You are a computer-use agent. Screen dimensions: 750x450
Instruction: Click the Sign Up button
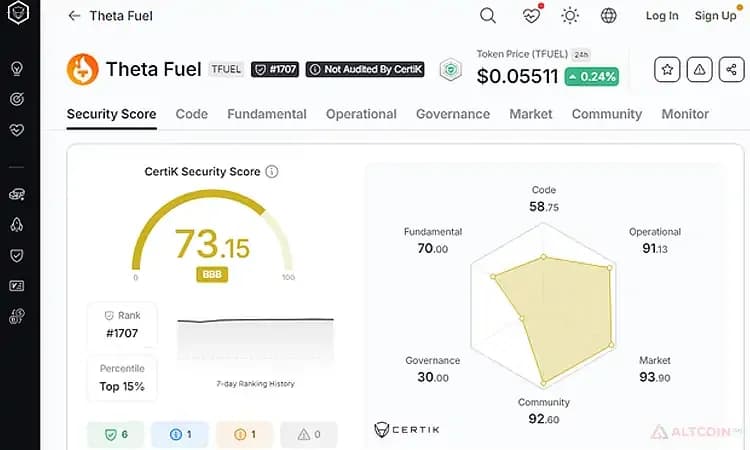pyautogui.click(x=716, y=16)
